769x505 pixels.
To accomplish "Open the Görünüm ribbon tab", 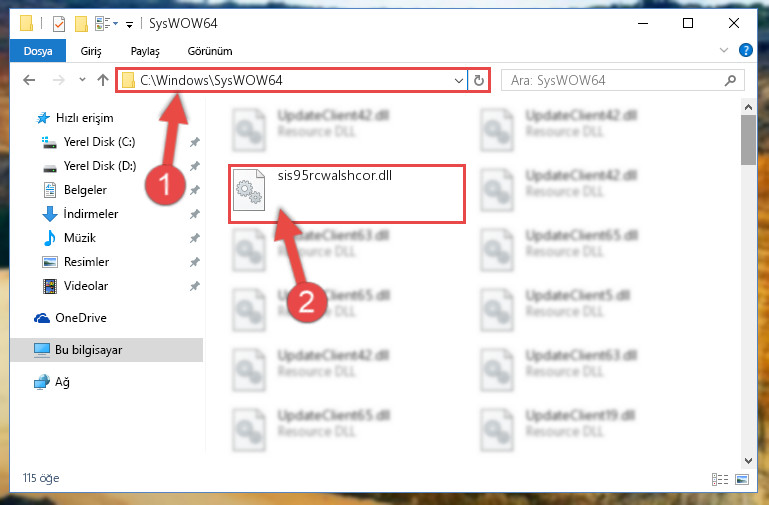I will [210, 51].
